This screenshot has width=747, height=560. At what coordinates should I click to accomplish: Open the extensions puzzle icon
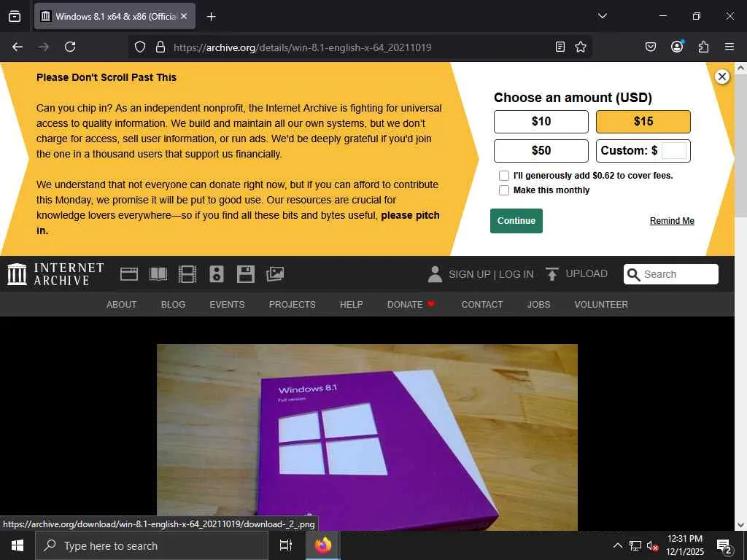703,47
